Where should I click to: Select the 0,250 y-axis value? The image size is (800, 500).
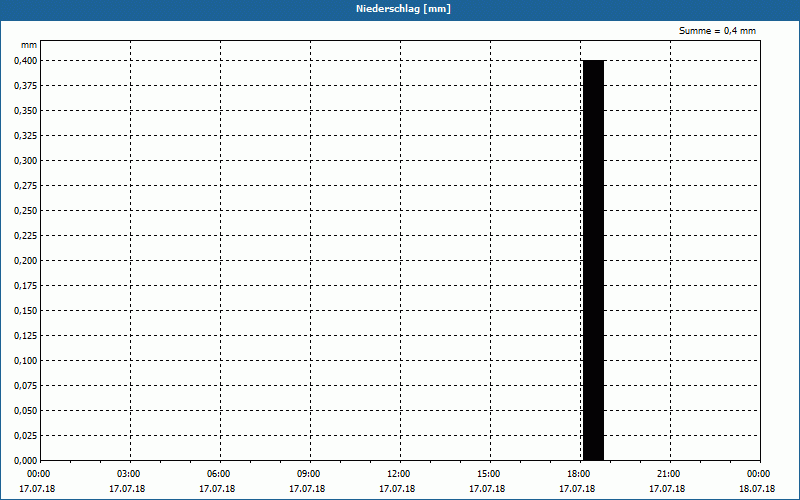pyautogui.click(x=26, y=211)
